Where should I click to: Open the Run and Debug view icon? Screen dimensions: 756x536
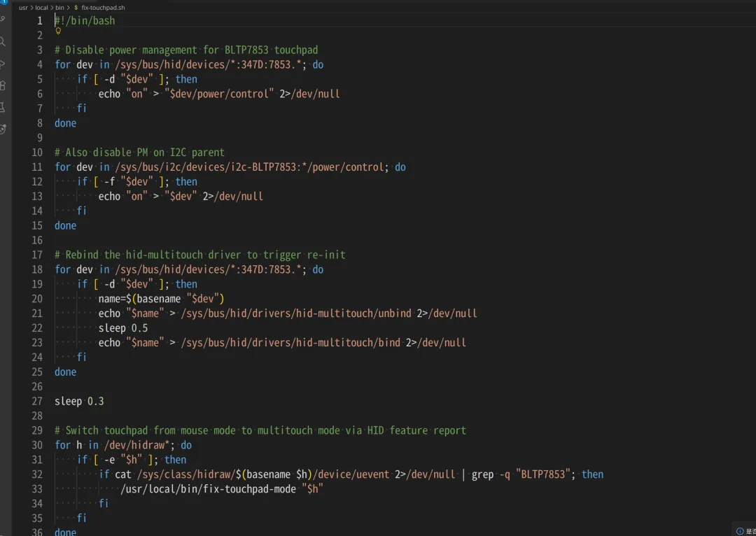click(2, 64)
